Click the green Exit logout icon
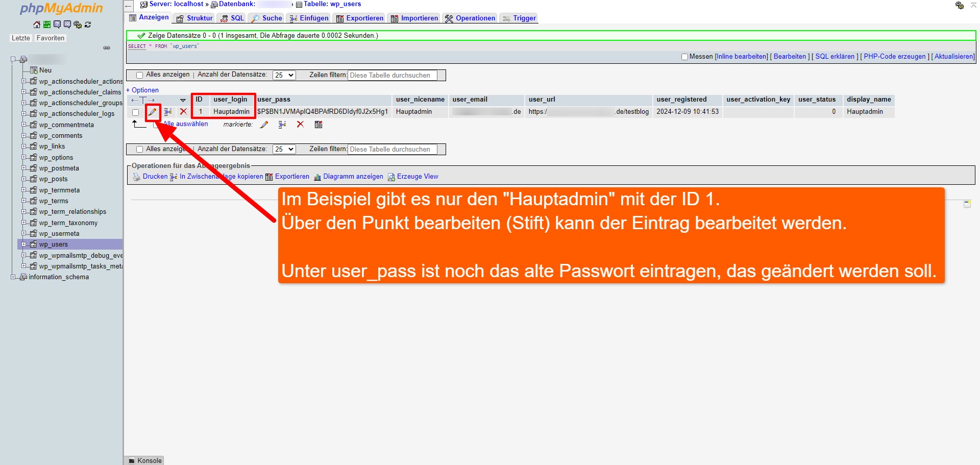Image resolution: width=980 pixels, height=465 pixels. click(47, 25)
